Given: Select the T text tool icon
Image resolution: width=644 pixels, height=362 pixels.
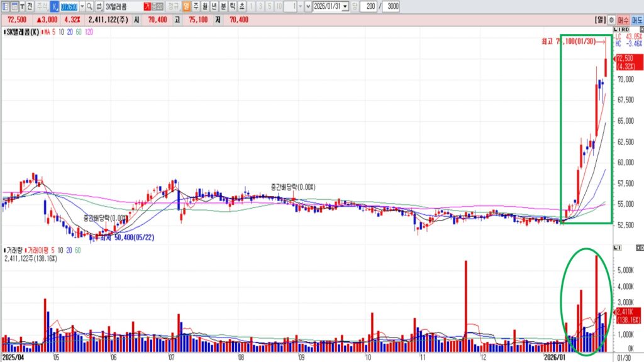Looking at the screenshot, I should (x=23, y=6).
